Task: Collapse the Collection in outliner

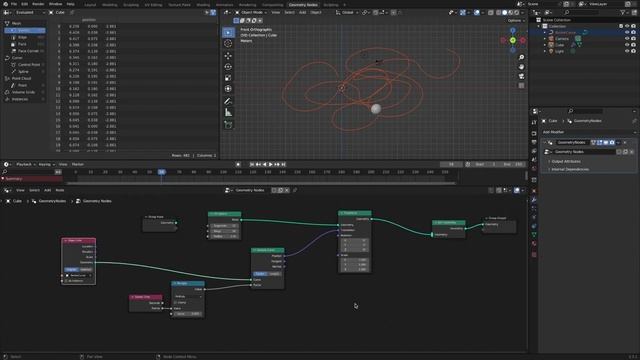Action: (538, 26)
